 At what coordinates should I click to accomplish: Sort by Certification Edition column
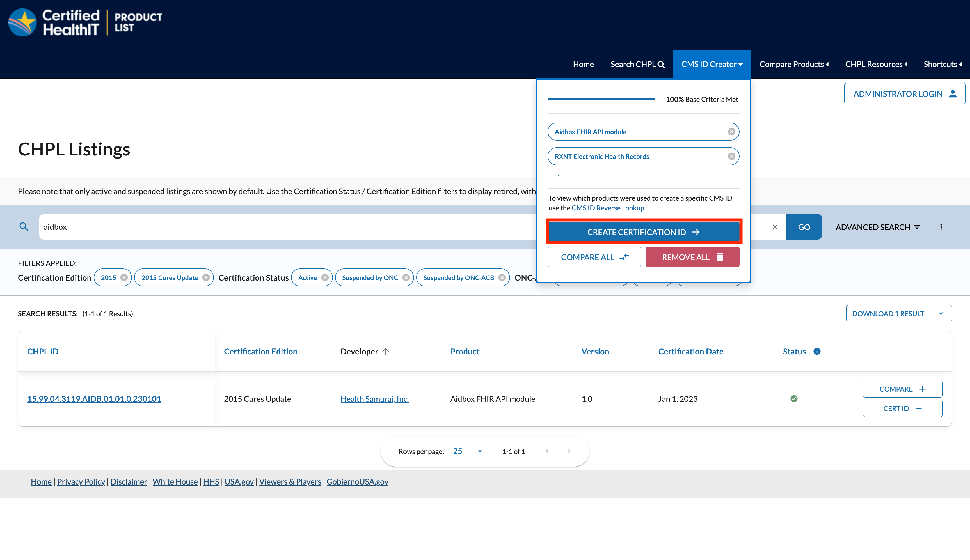260,351
